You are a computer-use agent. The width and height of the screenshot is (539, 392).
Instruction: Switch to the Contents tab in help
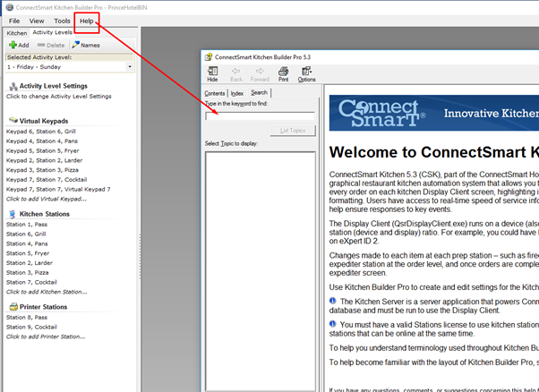point(215,92)
